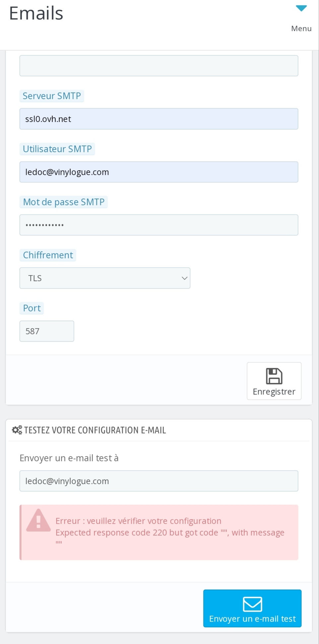319x644 pixels.
Task: Focus the test recipient email field
Action: 159,481
